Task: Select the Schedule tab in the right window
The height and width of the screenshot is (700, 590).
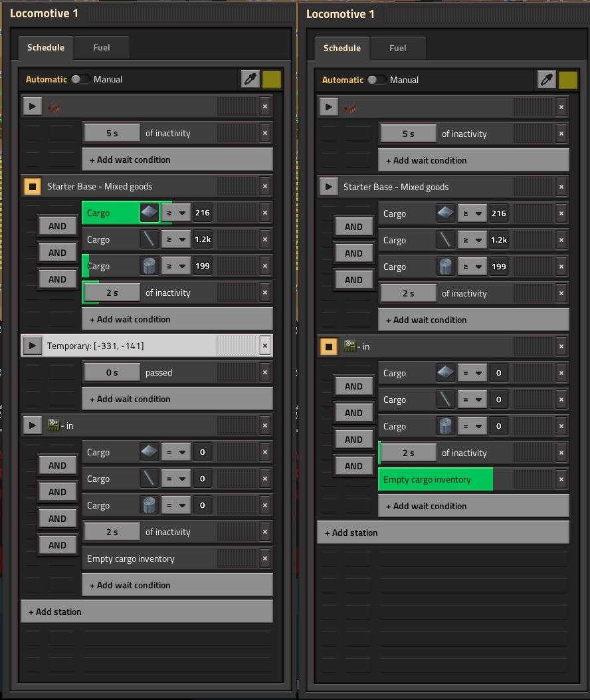Action: [x=342, y=48]
